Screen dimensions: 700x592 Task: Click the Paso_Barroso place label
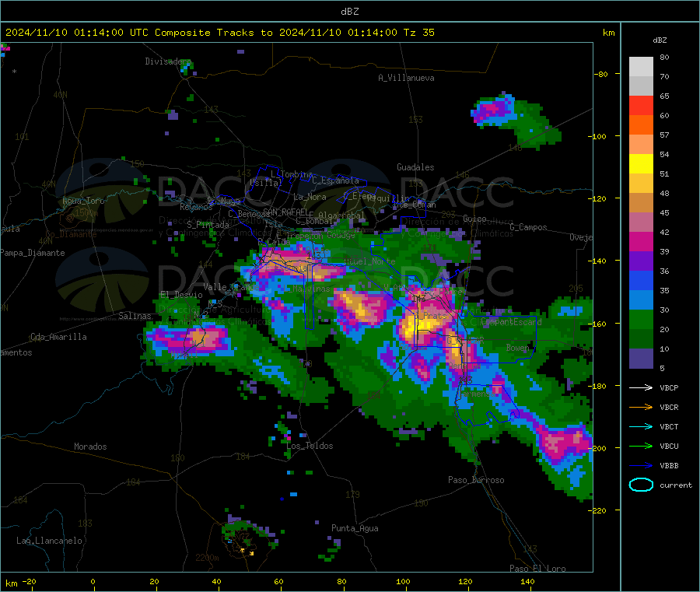[476, 480]
